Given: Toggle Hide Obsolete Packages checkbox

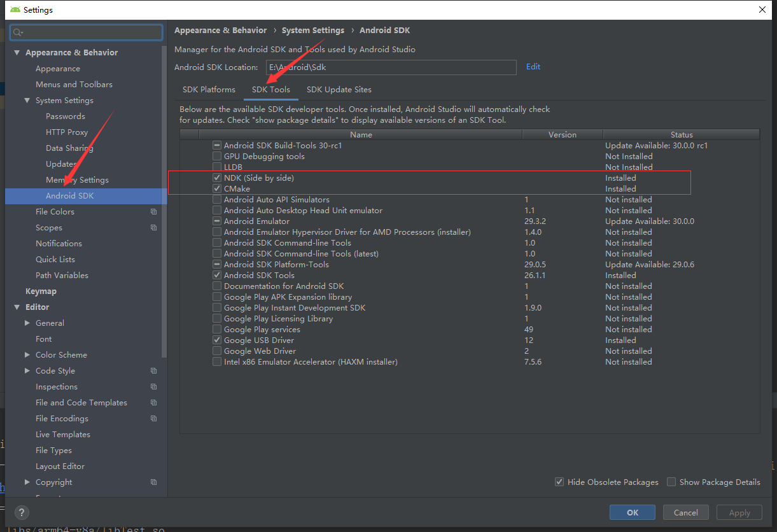Looking at the screenshot, I should (x=559, y=482).
